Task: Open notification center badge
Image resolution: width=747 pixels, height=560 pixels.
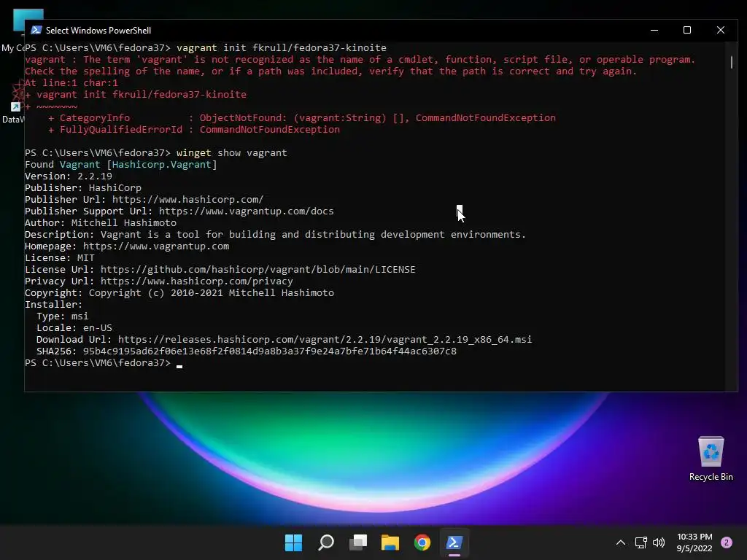Action: click(727, 542)
